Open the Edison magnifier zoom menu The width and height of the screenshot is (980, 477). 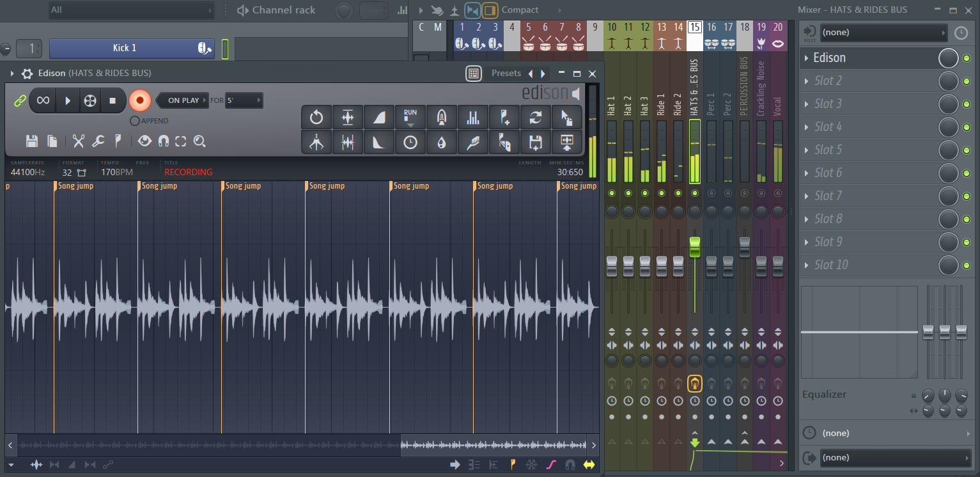199,141
